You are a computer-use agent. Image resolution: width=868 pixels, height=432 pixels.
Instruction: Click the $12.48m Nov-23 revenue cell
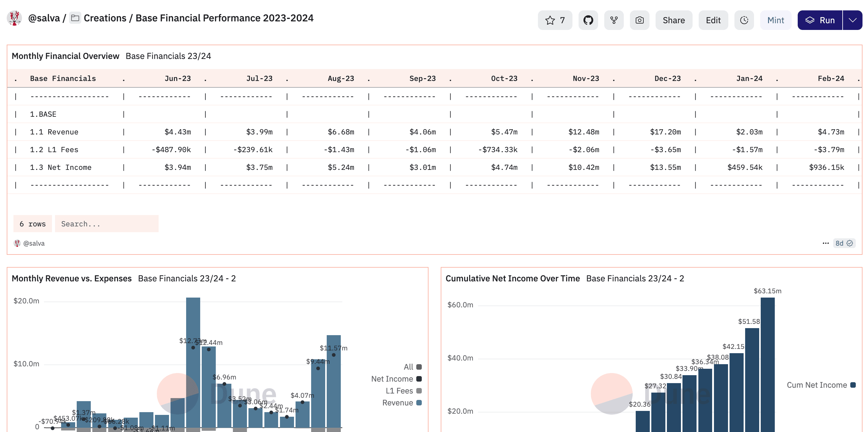coord(584,132)
